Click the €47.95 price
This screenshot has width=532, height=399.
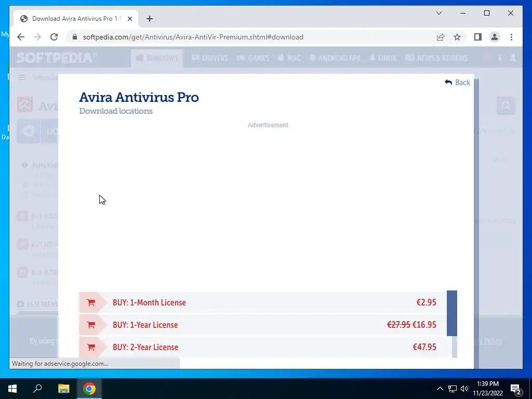[424, 347]
